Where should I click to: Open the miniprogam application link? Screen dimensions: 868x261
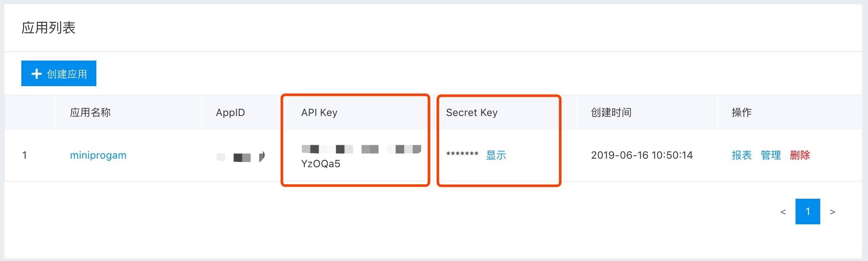98,155
